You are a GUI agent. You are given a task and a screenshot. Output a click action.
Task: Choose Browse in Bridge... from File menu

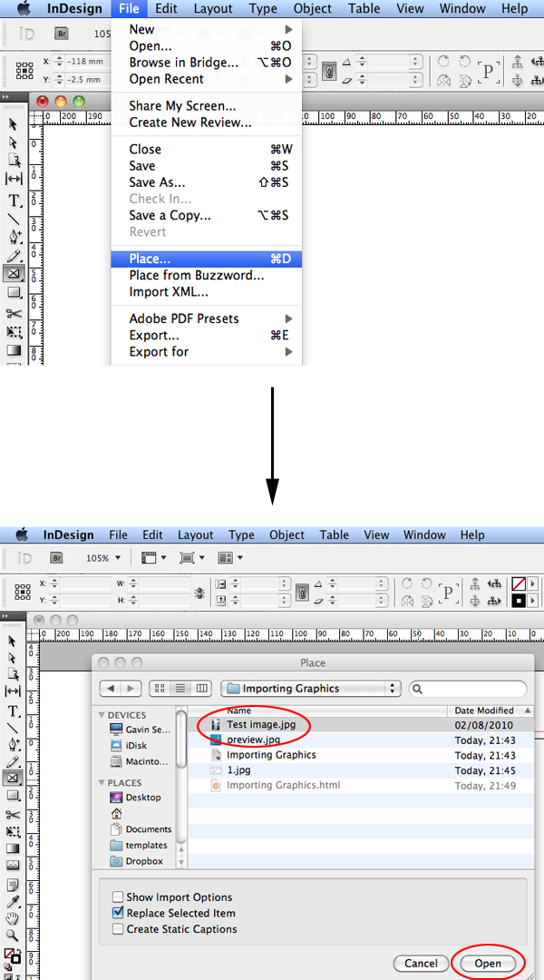point(206,63)
